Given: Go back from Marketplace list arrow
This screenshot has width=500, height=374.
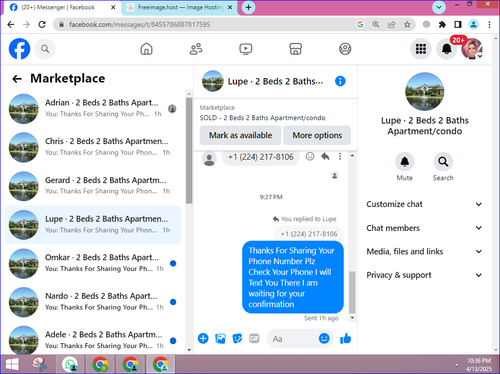Looking at the screenshot, I should coord(17,79).
